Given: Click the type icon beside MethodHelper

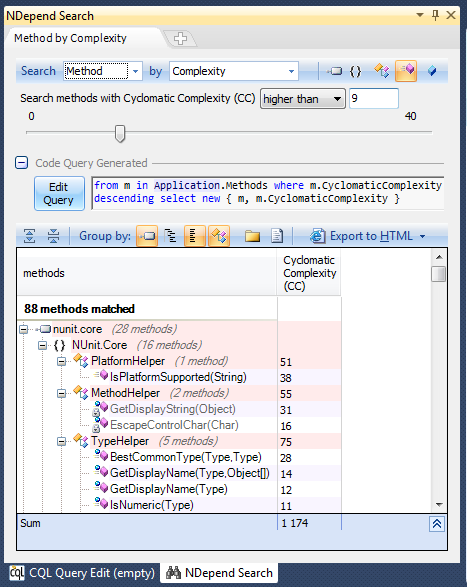Looking at the screenshot, I should pos(81,392).
